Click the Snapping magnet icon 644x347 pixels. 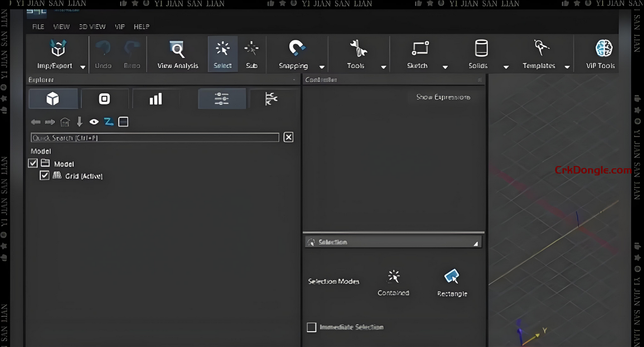pos(296,48)
